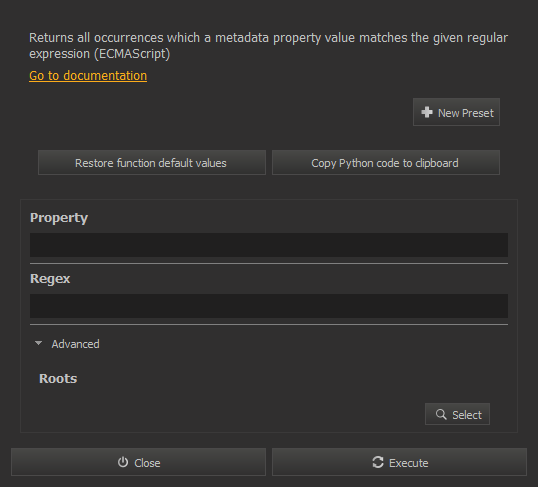Viewport: 538px width, 487px height.
Task: Click the power icon on the Close button
Action: tap(123, 462)
